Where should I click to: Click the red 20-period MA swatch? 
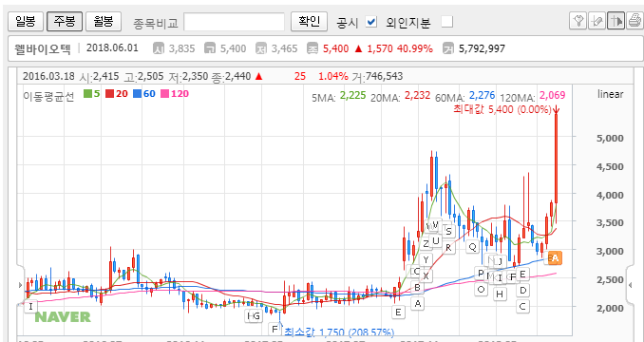pyautogui.click(x=109, y=94)
